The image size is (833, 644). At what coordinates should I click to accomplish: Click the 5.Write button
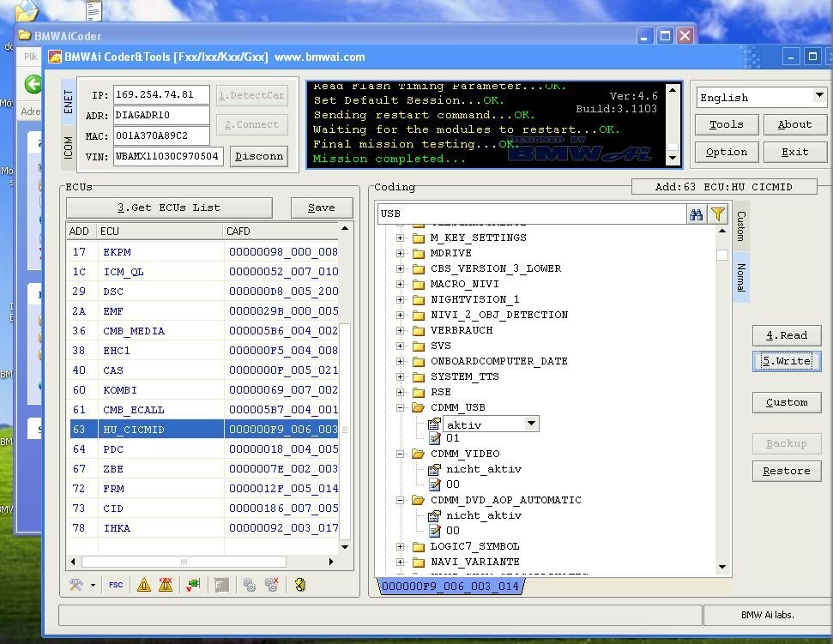pos(787,361)
